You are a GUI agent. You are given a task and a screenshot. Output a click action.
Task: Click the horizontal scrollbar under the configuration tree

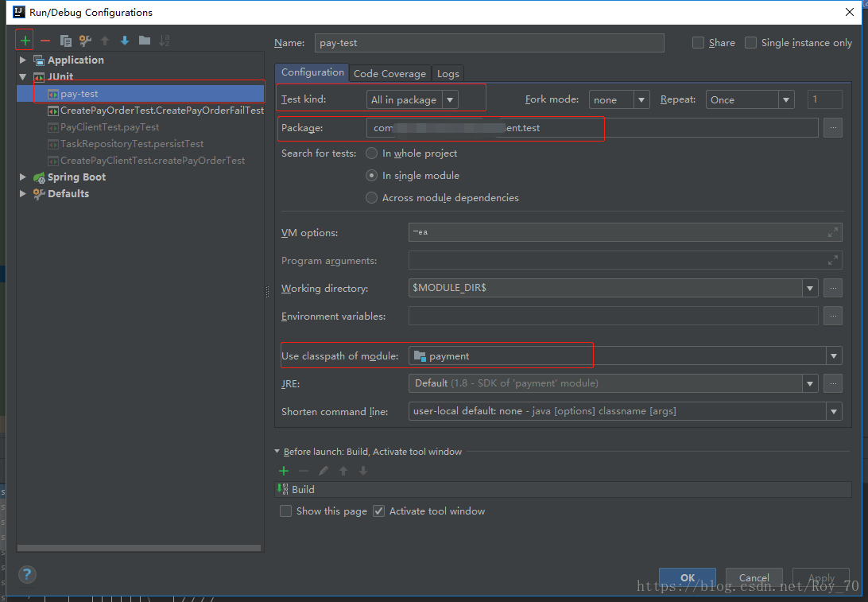[139, 548]
